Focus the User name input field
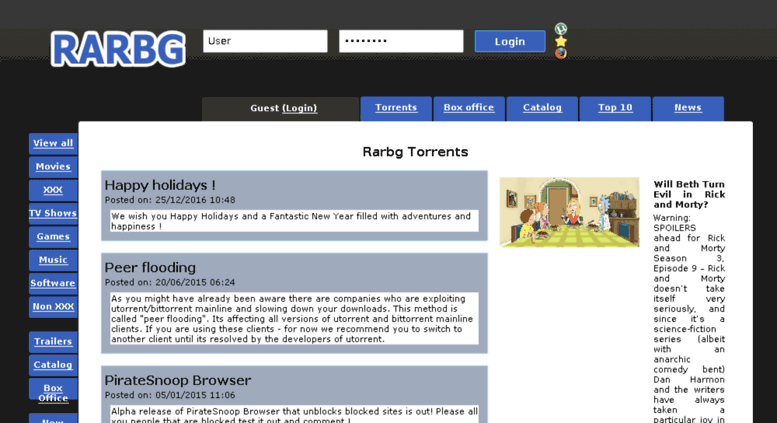The width and height of the screenshot is (777, 423). click(x=265, y=41)
